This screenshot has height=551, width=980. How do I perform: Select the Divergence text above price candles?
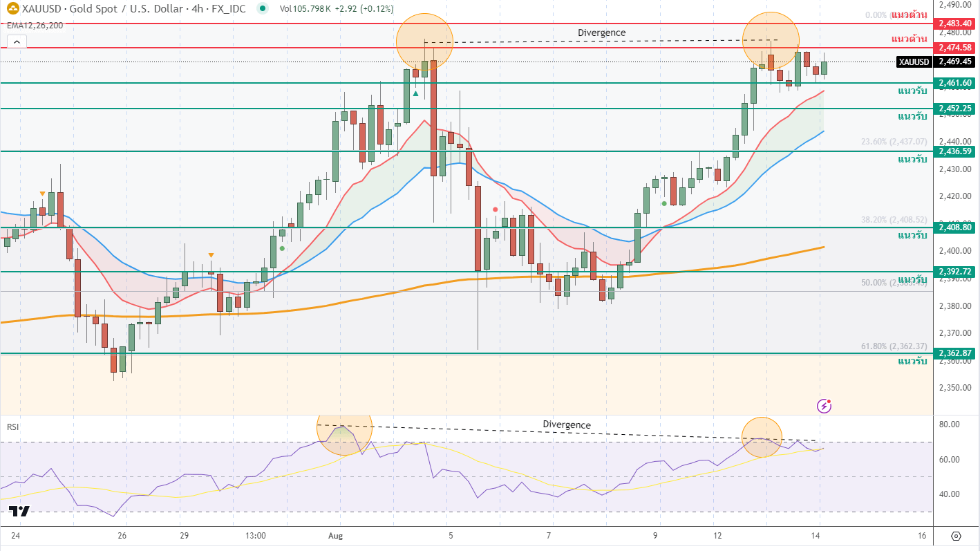[x=601, y=32]
